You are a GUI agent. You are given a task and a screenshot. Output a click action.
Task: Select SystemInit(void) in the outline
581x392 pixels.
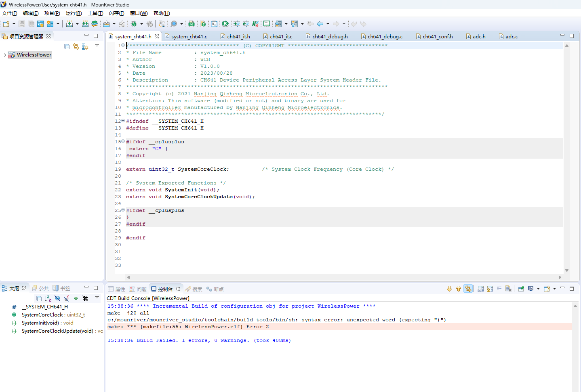(42, 323)
